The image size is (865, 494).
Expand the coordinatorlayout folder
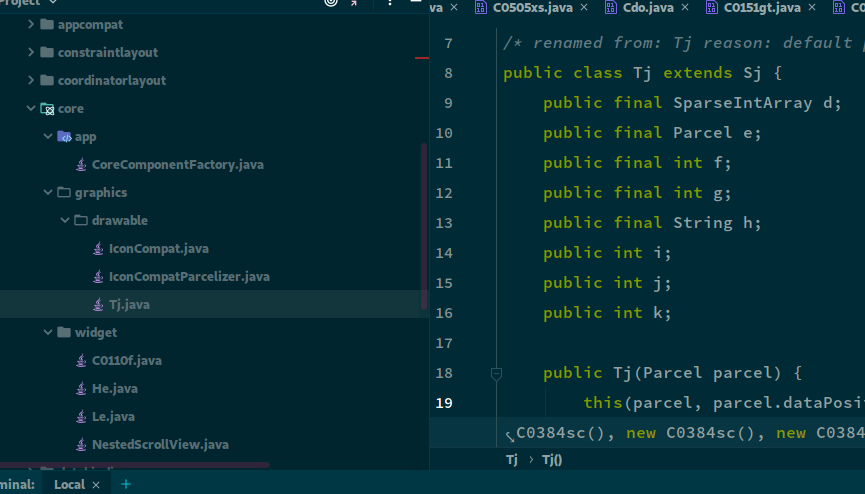pos(31,81)
